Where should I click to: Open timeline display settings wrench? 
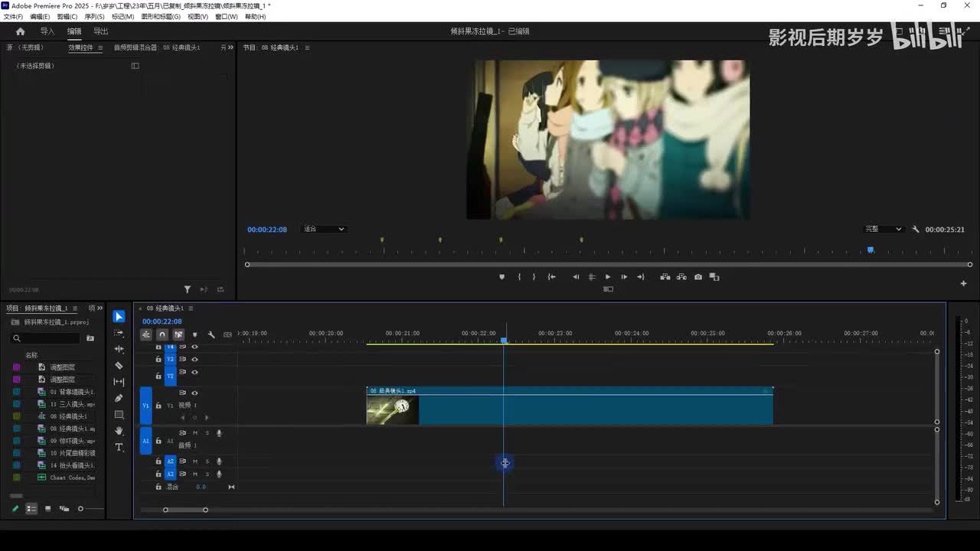[x=211, y=334]
